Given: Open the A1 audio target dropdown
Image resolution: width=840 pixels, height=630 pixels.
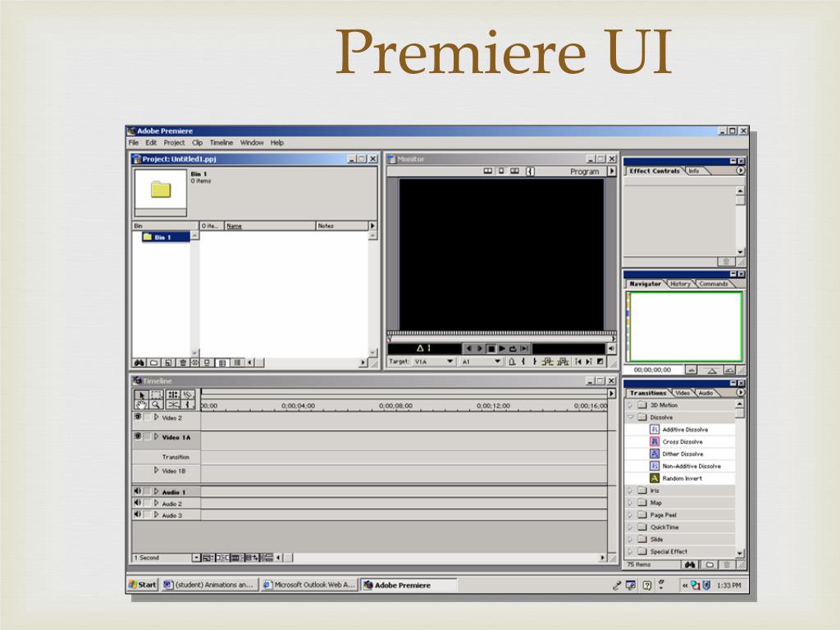Looking at the screenshot, I should [482, 362].
